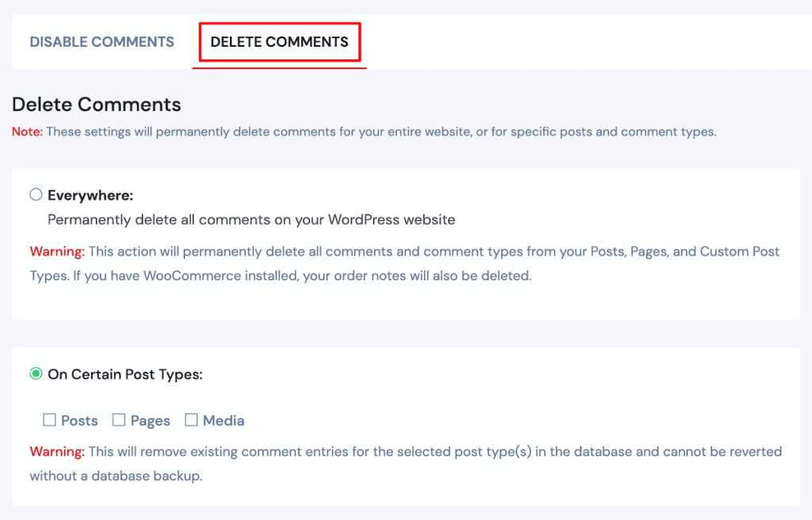Screen dimensions: 812x520
Task: Click the On Certain Post Types label
Action: tap(127, 373)
